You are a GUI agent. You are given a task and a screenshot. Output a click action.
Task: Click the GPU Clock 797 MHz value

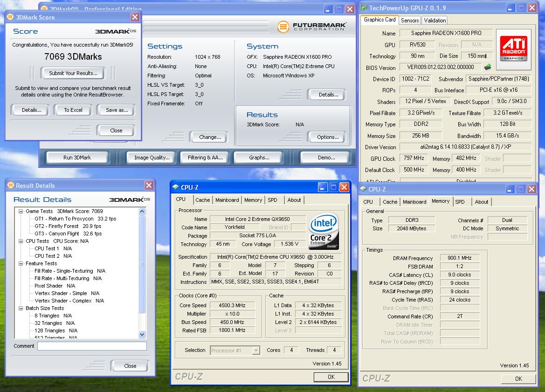414,158
